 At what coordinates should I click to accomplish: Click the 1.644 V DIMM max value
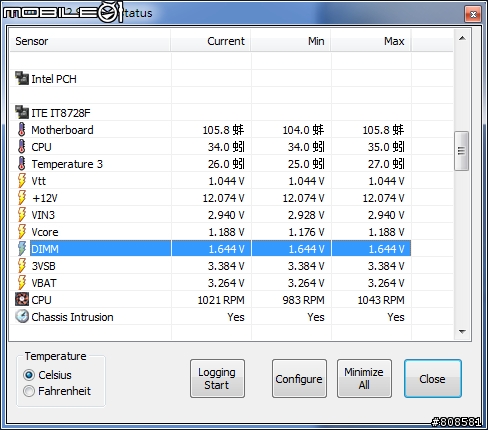point(386,249)
